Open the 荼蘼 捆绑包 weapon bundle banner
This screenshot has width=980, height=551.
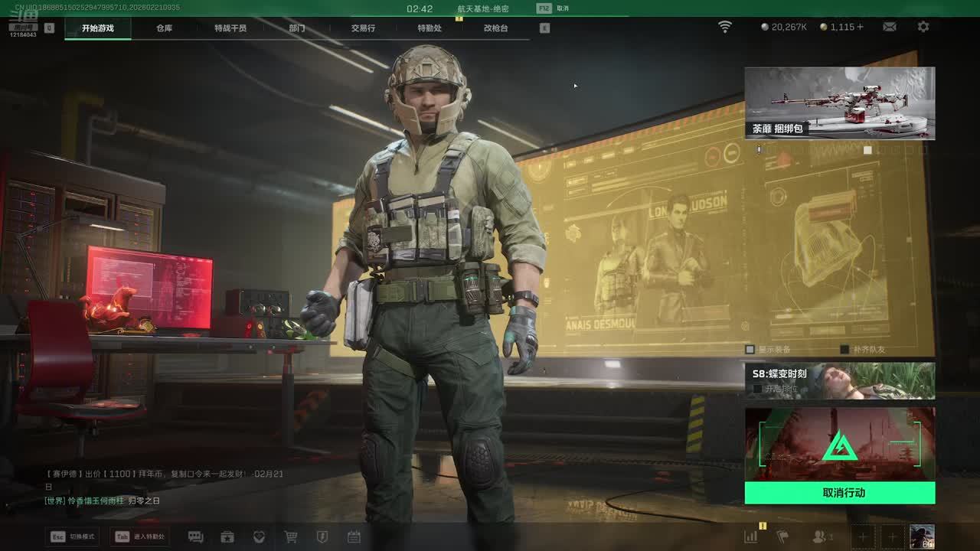(840, 103)
